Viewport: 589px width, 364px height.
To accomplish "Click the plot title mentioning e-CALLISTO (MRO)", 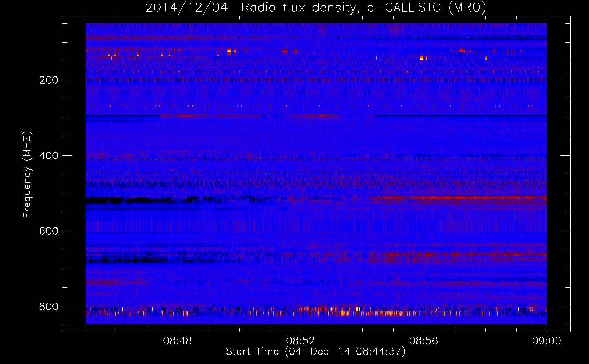I will 316,7.
